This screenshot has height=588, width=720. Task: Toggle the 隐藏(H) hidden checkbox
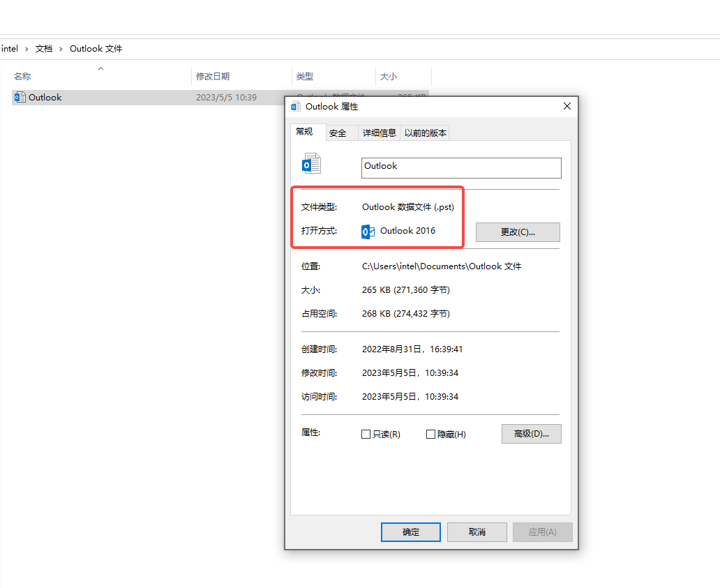point(430,435)
